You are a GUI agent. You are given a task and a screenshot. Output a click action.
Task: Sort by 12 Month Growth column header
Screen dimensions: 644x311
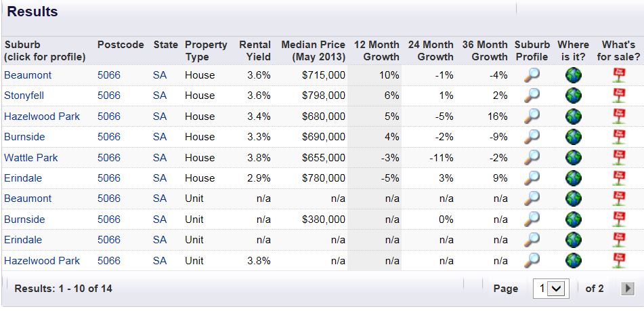377,51
